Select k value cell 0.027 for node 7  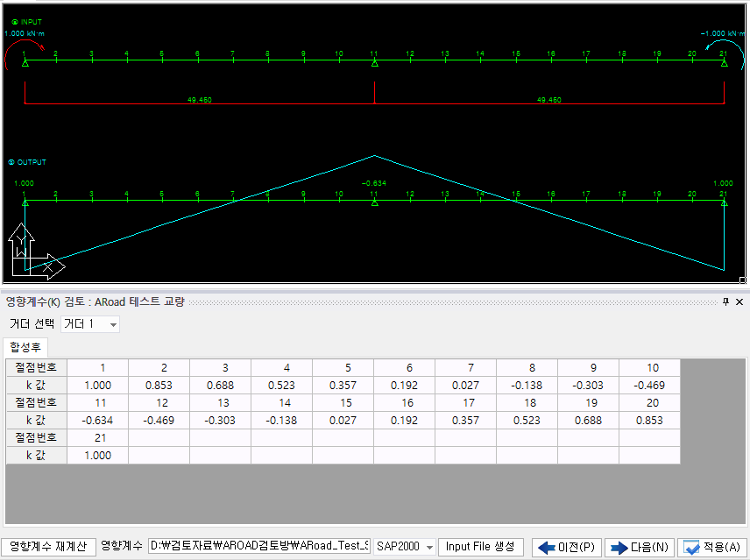(465, 386)
